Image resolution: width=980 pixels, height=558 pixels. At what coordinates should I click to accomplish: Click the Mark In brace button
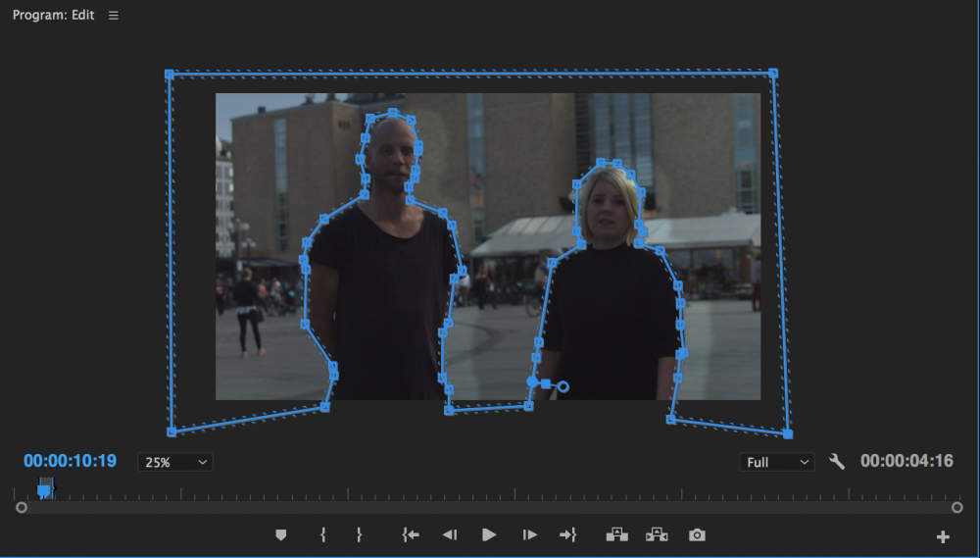[322, 534]
